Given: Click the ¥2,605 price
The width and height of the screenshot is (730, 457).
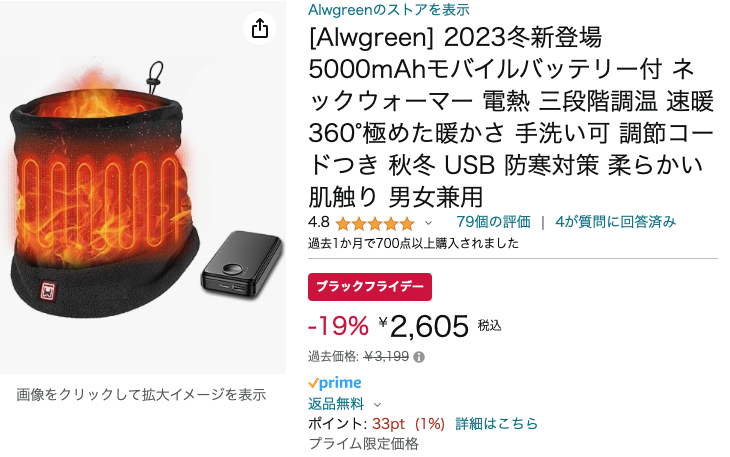Looking at the screenshot, I should (423, 326).
